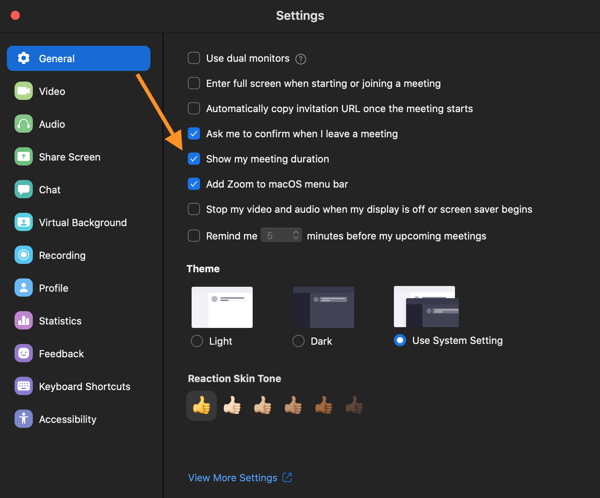Click the Profile person icon
Viewport: 600px width, 498px height.
coord(24,288)
